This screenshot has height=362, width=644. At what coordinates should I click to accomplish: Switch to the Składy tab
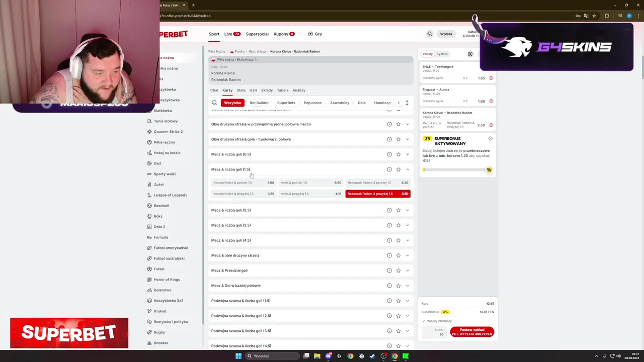point(267,90)
